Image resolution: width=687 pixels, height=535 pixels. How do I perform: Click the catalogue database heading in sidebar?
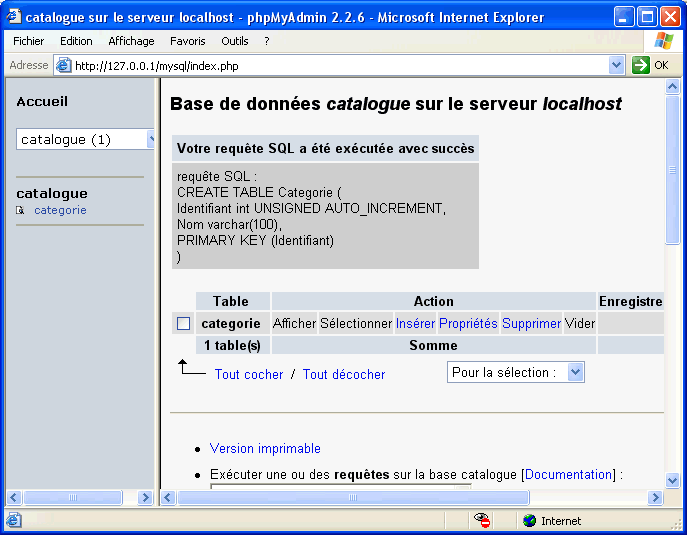[52, 193]
